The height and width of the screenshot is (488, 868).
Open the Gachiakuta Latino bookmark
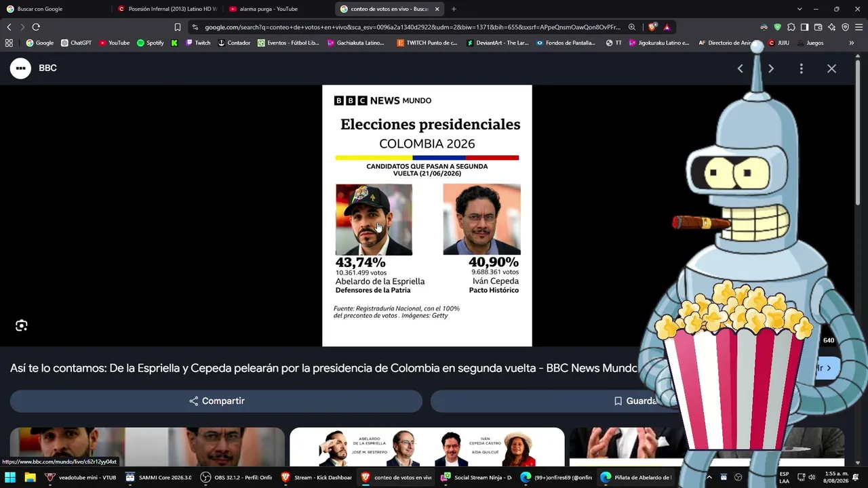(x=356, y=43)
